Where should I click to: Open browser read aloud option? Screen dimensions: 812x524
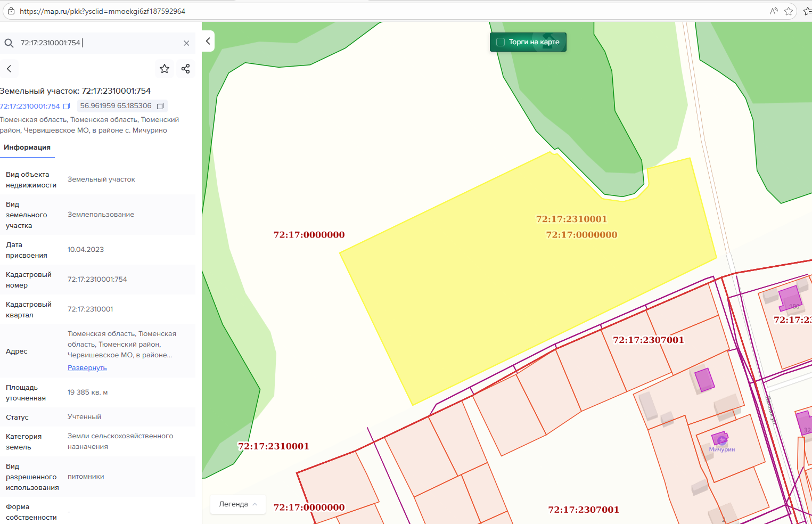click(x=774, y=11)
